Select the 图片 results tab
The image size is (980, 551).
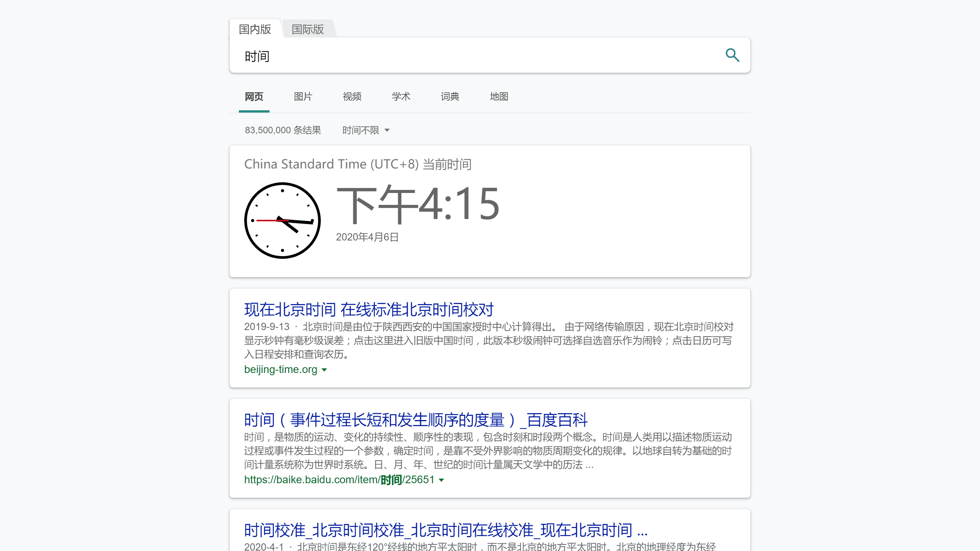(303, 96)
